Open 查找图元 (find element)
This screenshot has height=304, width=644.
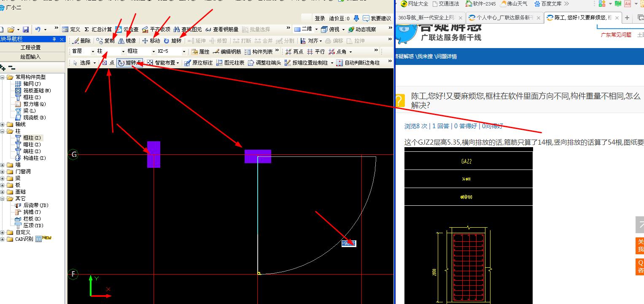(187, 30)
